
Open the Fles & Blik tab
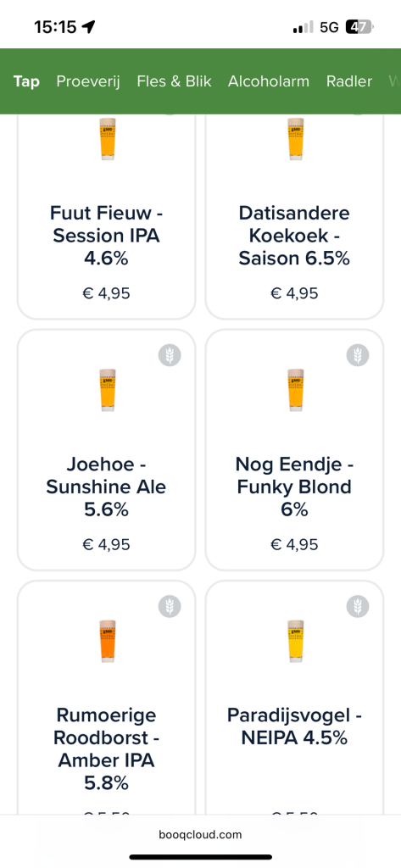[174, 81]
